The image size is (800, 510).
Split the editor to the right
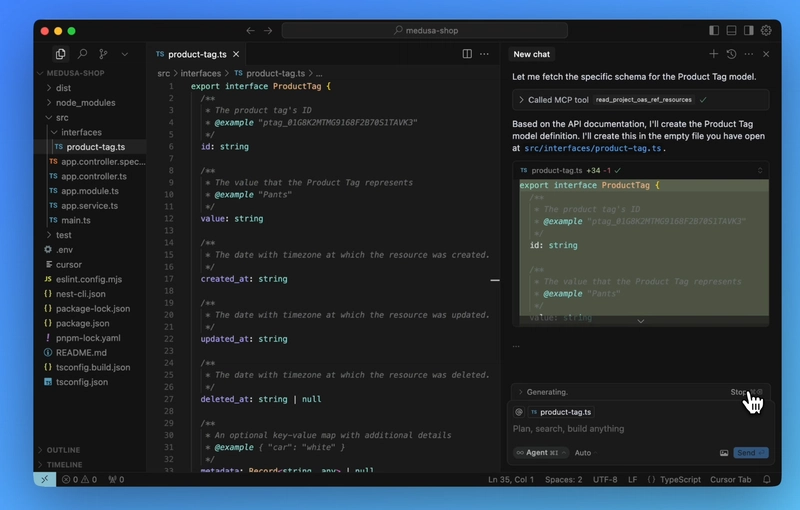coord(467,54)
